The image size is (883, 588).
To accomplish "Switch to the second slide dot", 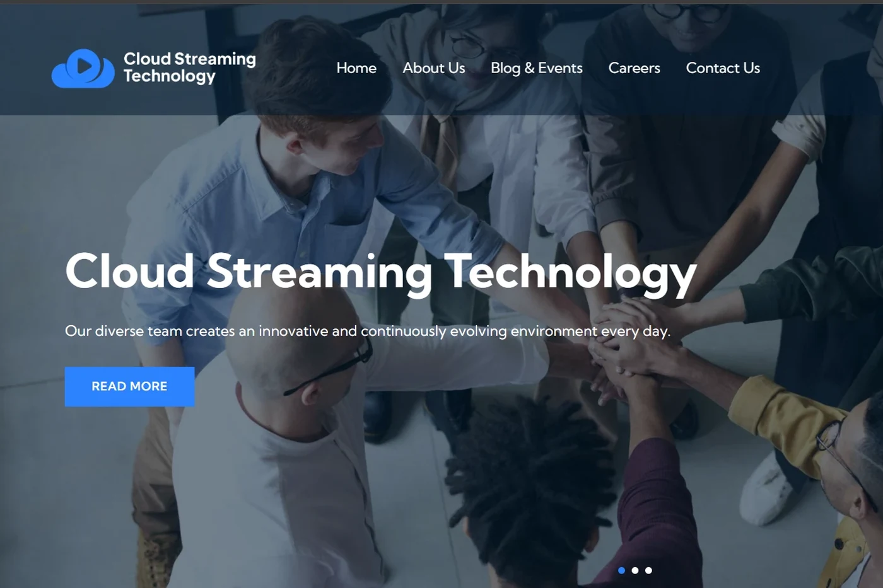I will click(x=635, y=570).
